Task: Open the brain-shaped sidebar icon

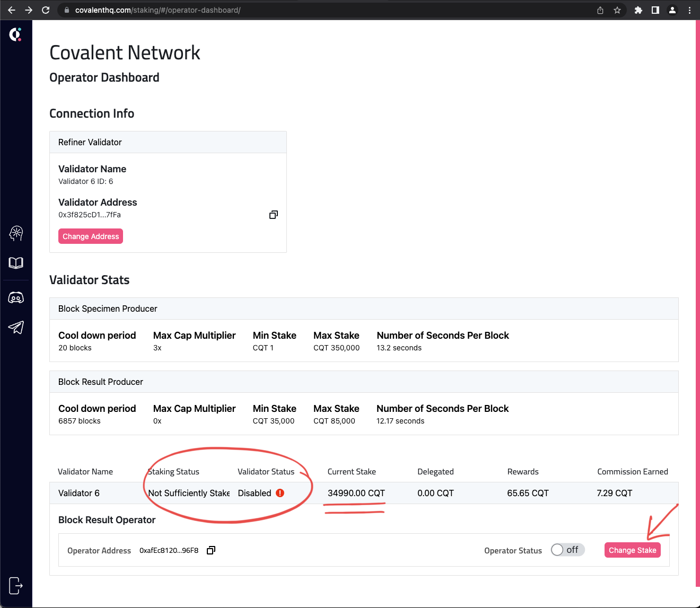Action: pos(16,233)
